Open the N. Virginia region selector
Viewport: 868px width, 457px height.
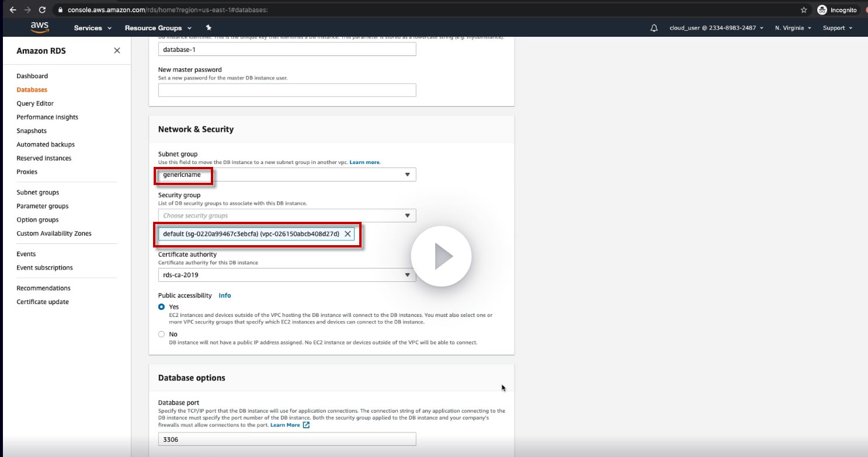(x=793, y=28)
